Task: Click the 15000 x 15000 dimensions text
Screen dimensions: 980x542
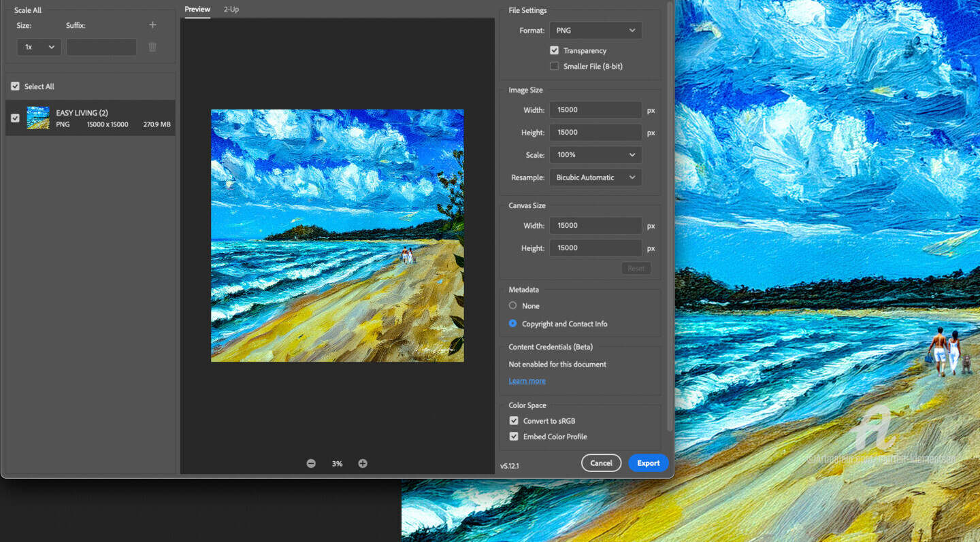Action: 108,124
